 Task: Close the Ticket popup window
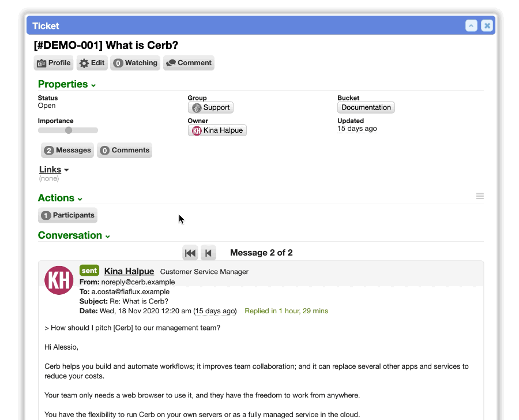pos(487,25)
